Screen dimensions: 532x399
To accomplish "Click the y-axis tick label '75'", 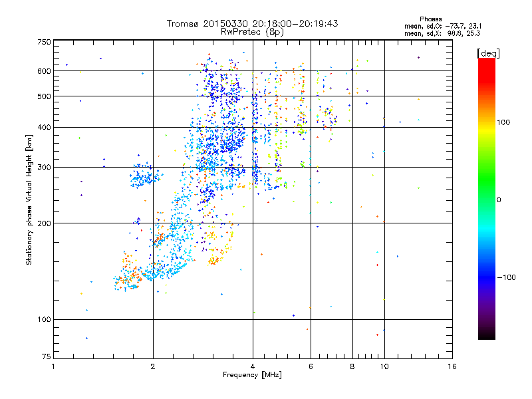I will 47,356.
